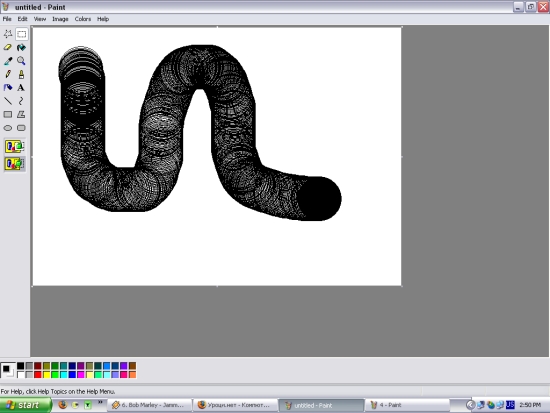Screen dimensions: 550x413
Task: Choose the yellow color in palette
Action: click(46, 375)
